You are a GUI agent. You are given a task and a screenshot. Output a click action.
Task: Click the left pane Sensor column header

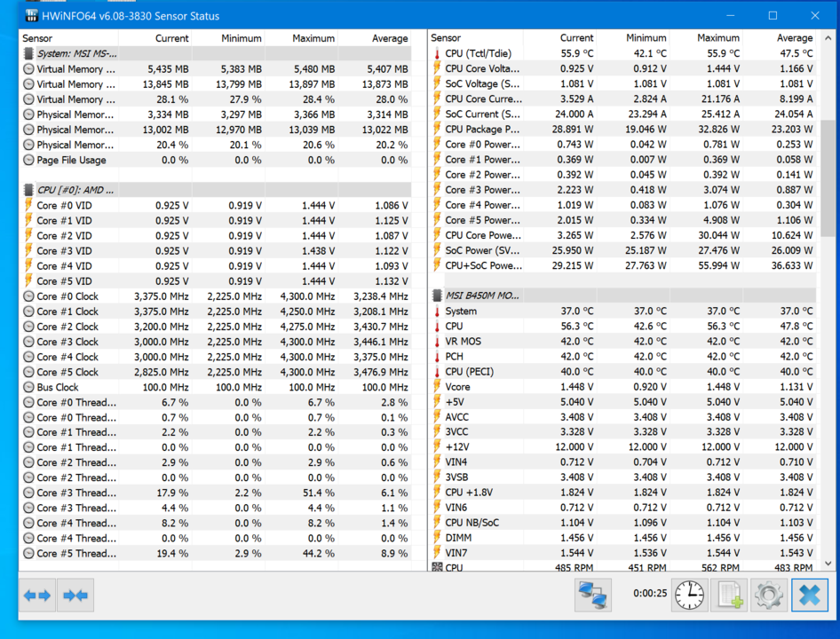[68, 38]
